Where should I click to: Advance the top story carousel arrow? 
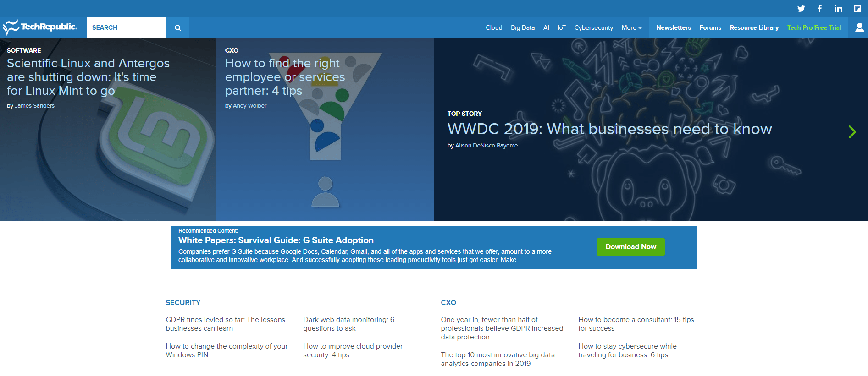[x=852, y=132]
